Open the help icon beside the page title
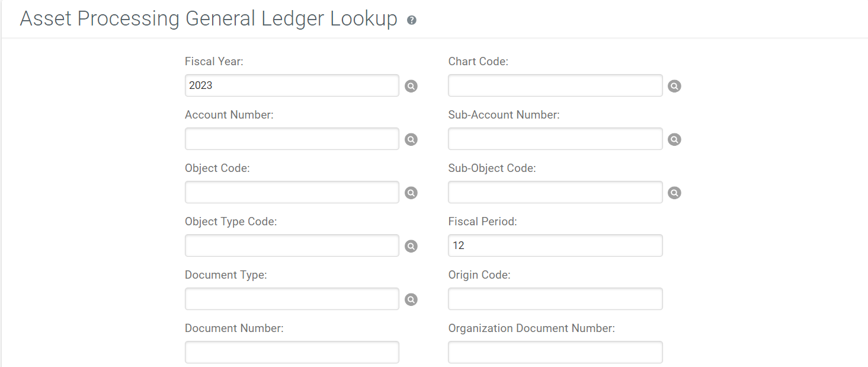This screenshot has width=868, height=367. coord(412,20)
